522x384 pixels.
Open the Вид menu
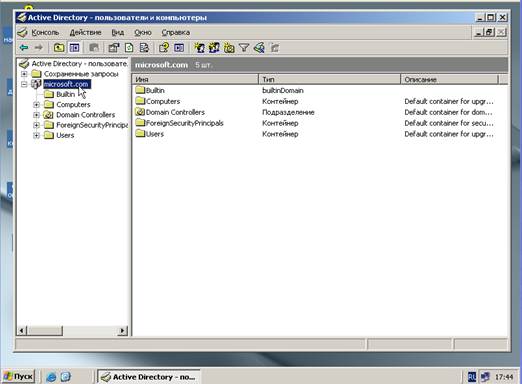[x=117, y=33]
